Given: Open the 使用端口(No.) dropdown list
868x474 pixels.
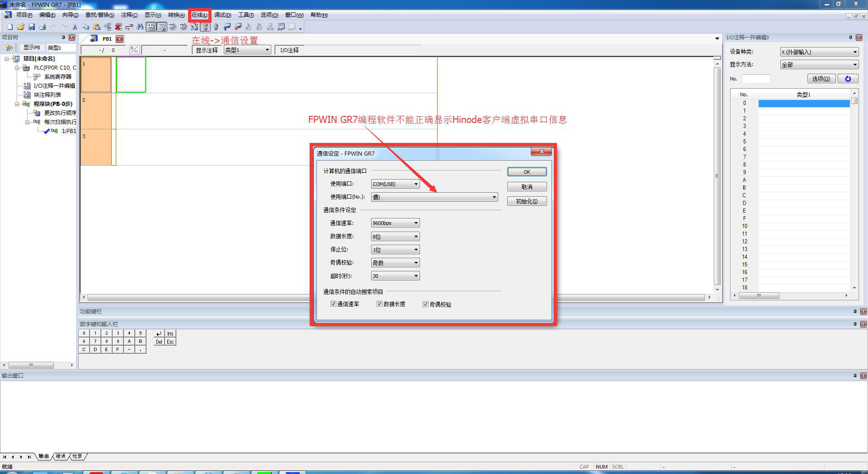Looking at the screenshot, I should [x=494, y=197].
